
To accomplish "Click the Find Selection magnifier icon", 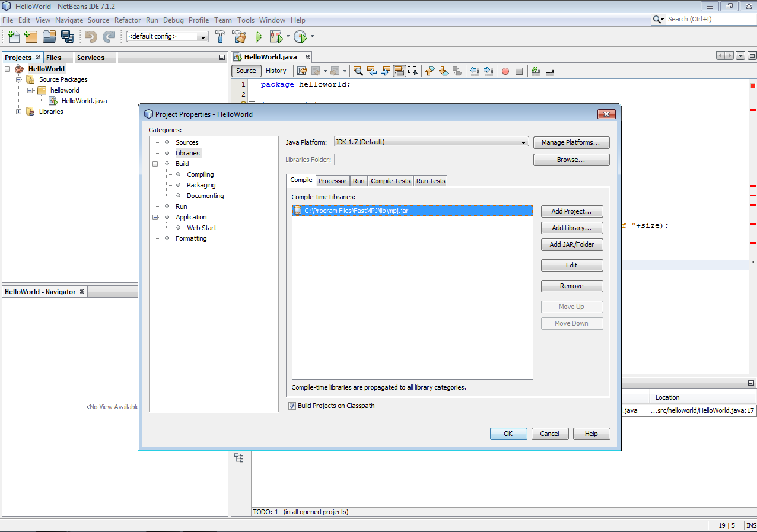I will tap(358, 71).
